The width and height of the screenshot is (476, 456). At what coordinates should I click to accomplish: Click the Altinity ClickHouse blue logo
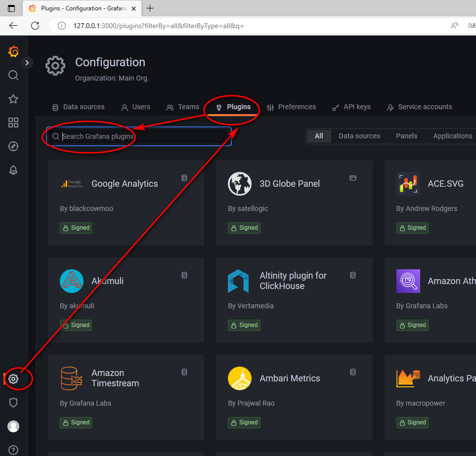238,281
